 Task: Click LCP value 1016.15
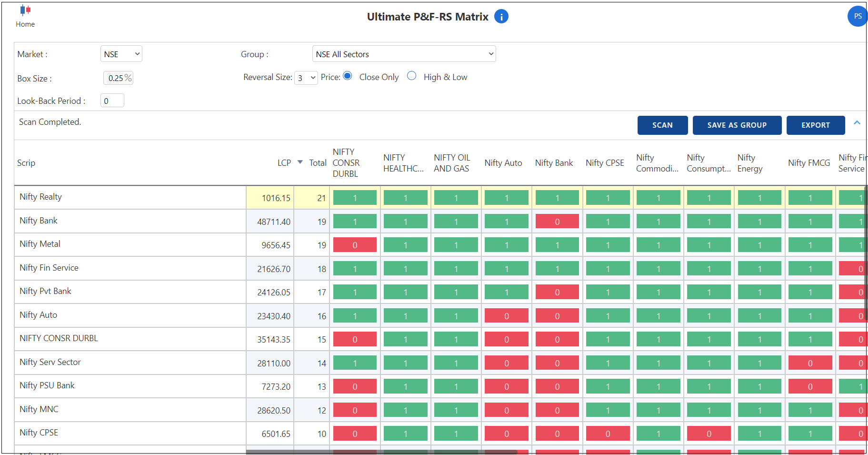(276, 198)
